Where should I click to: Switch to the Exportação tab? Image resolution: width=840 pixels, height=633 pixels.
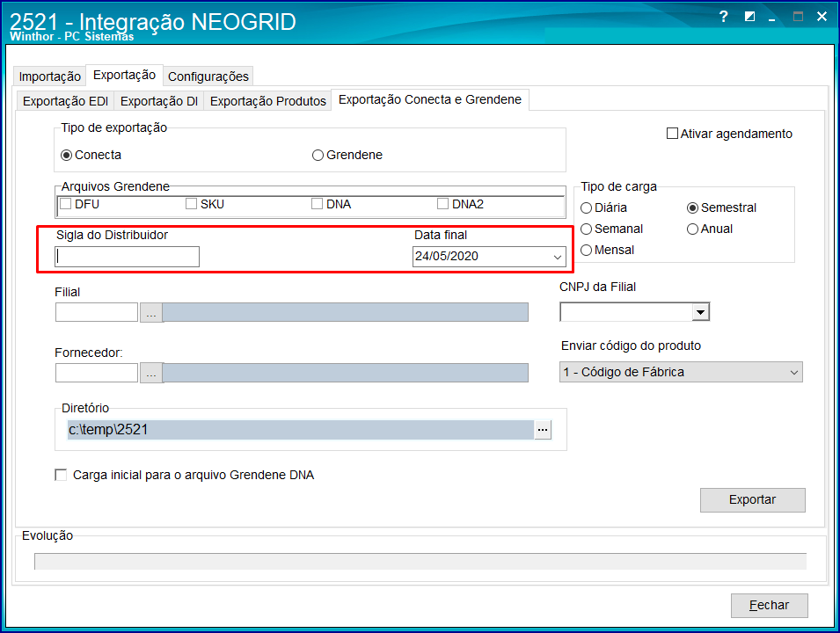(x=124, y=75)
